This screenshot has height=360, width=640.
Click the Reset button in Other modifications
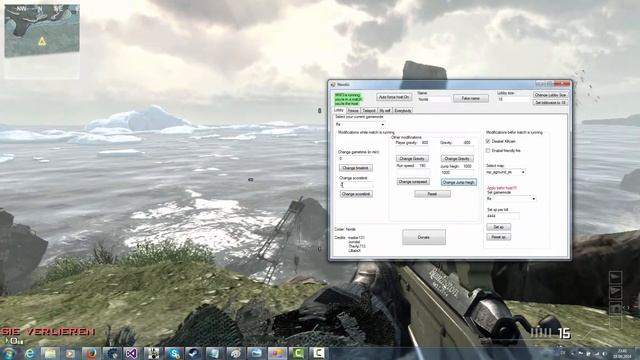[x=433, y=194]
